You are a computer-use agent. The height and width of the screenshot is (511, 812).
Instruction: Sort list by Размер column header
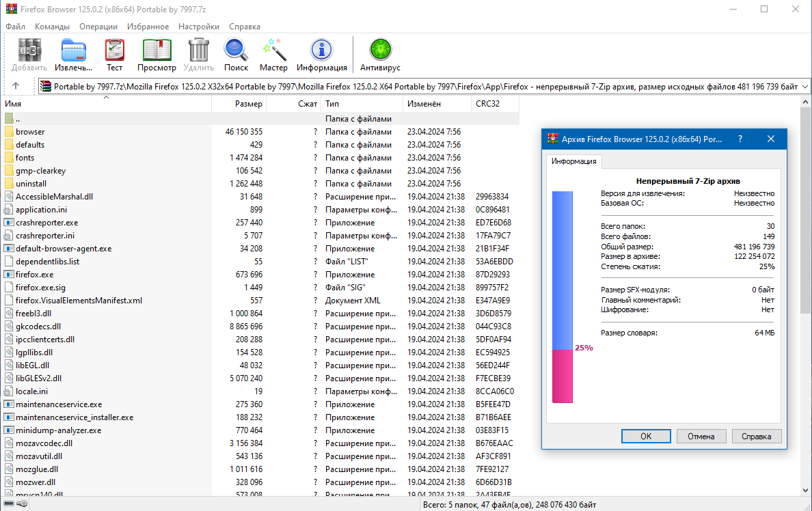(x=239, y=104)
